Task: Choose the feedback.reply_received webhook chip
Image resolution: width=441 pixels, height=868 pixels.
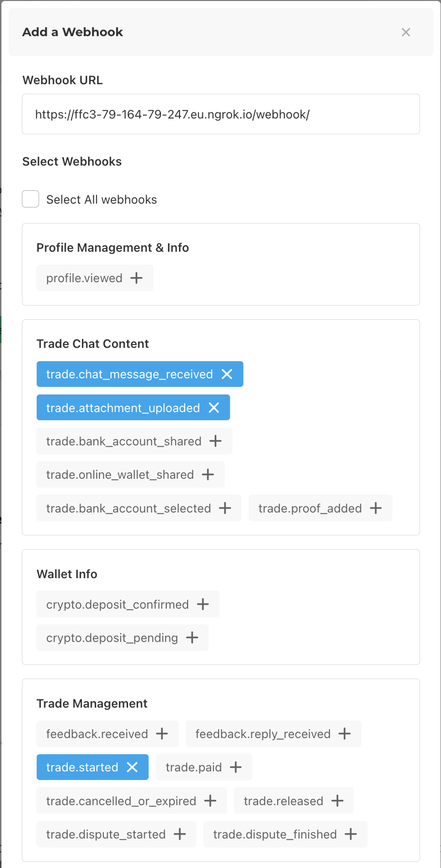Action: coord(273,734)
